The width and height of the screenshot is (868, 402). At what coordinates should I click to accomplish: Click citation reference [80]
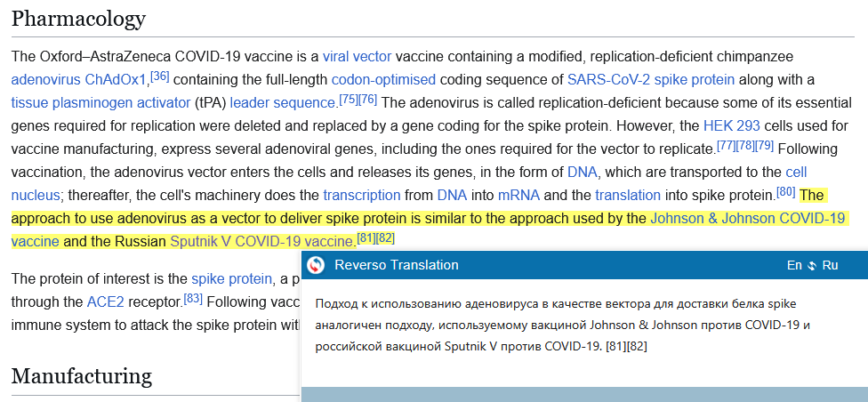click(x=785, y=190)
